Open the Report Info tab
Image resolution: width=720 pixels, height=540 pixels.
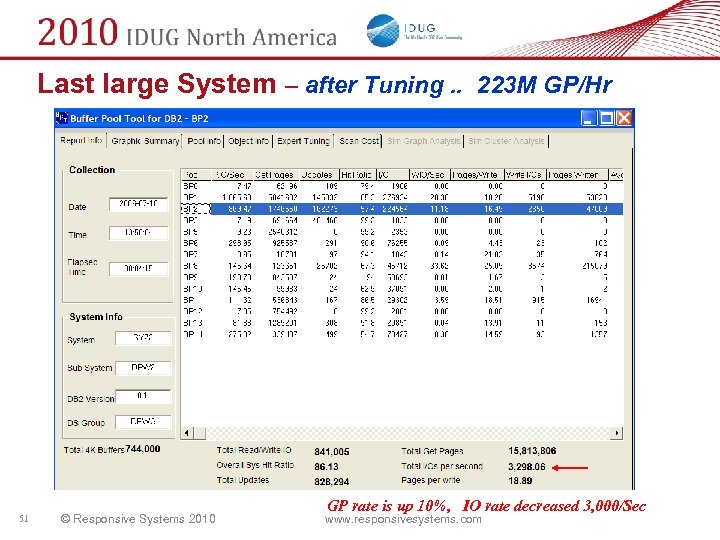pyautogui.click(x=81, y=141)
